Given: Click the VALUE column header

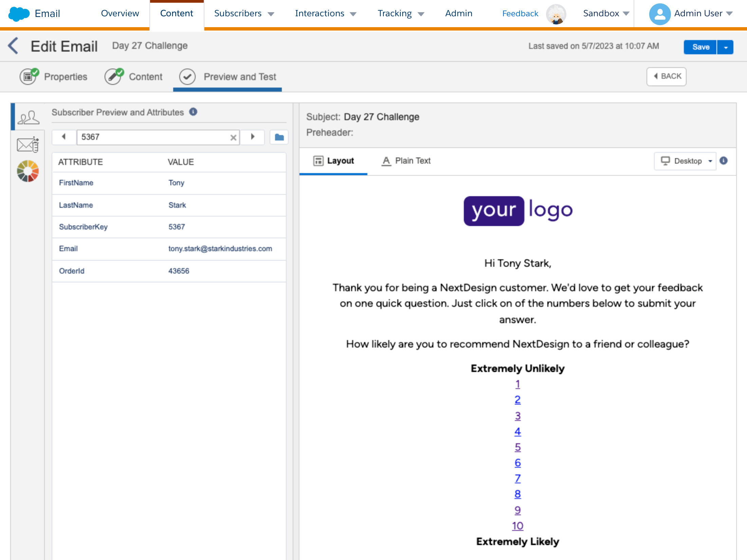Looking at the screenshot, I should (181, 162).
